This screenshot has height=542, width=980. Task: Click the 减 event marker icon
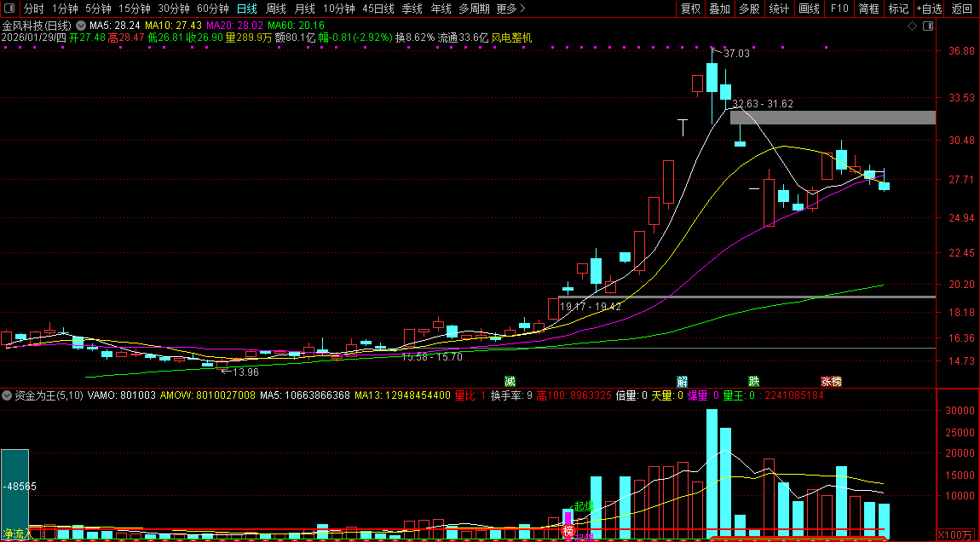coord(510,381)
